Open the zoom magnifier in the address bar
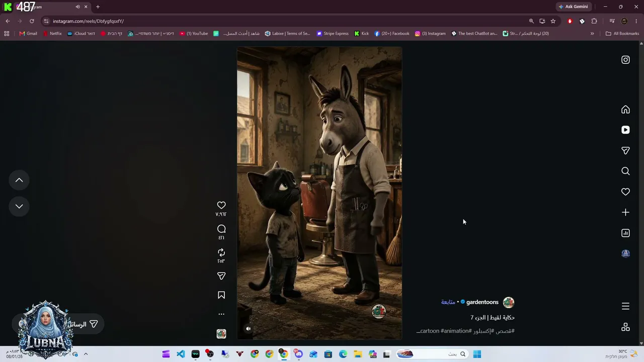 pyautogui.click(x=531, y=21)
